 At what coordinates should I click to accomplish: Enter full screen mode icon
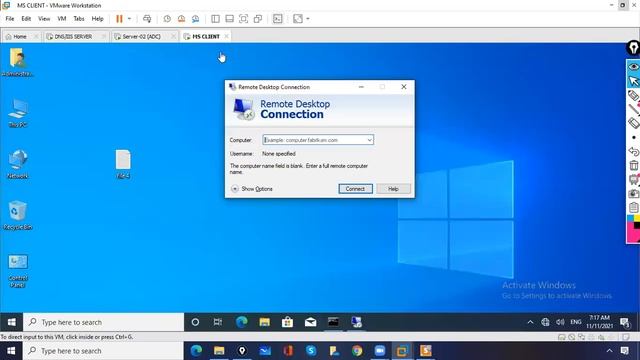tap(243, 19)
